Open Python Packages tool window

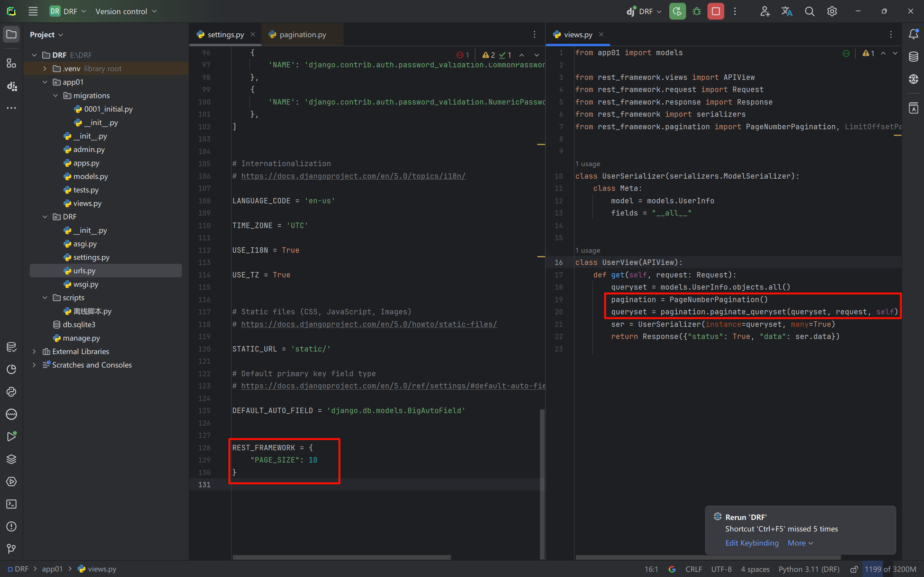point(12,459)
